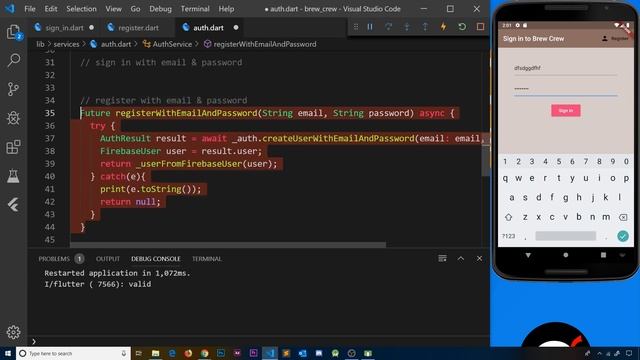Click Step Into in the debug toolbar
This screenshot has height=360, width=640.
407,27
